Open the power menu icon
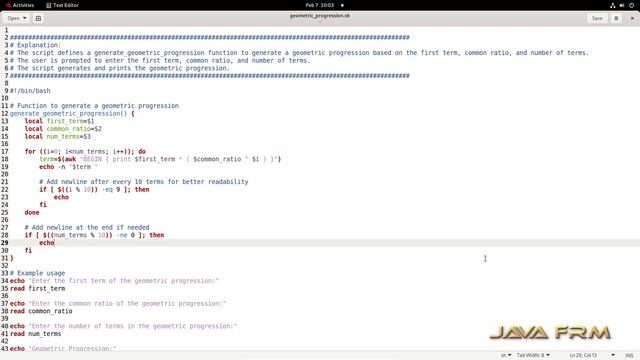This screenshot has height=360, width=640. tap(631, 5)
